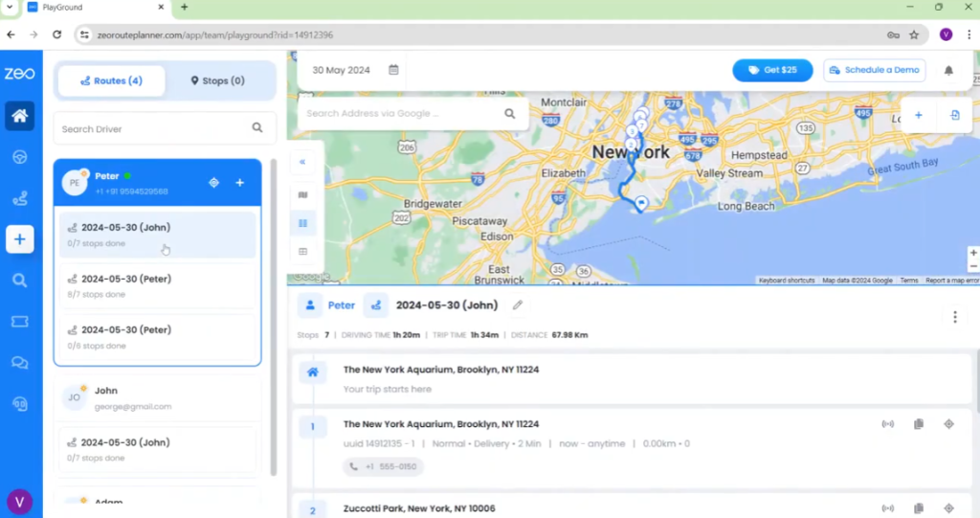
Task: Add route for Peter with plus icon
Action: click(x=240, y=183)
